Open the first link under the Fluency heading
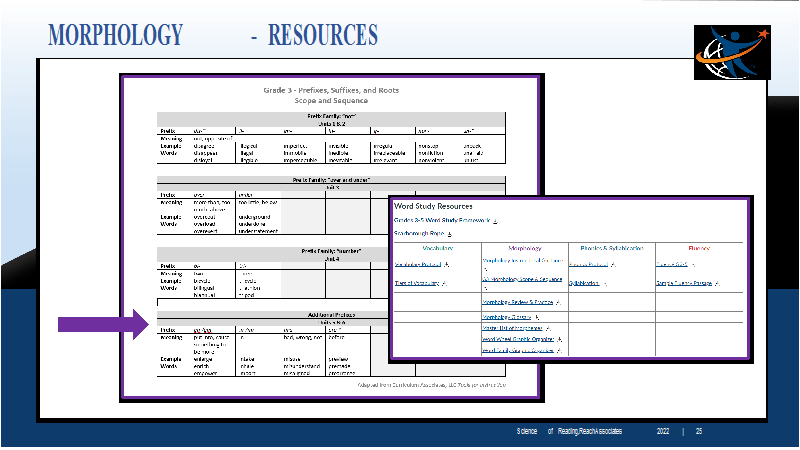 [x=672, y=264]
